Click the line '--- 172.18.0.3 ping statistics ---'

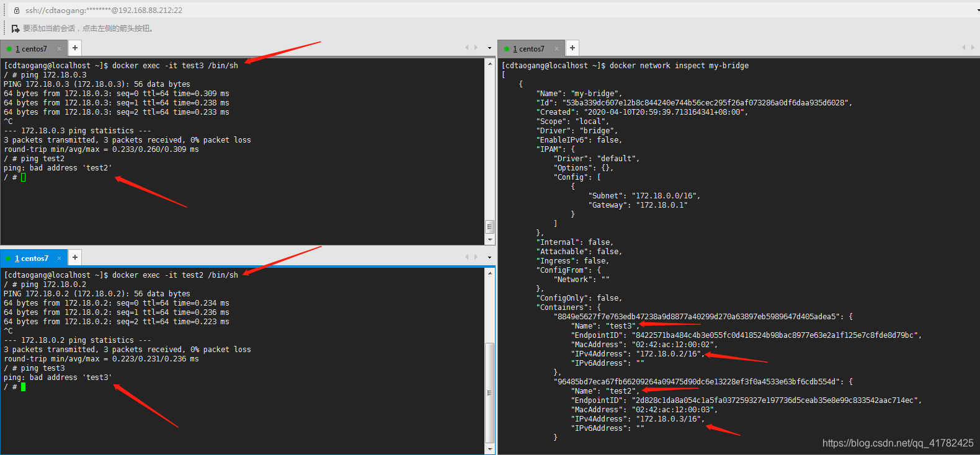pos(78,131)
